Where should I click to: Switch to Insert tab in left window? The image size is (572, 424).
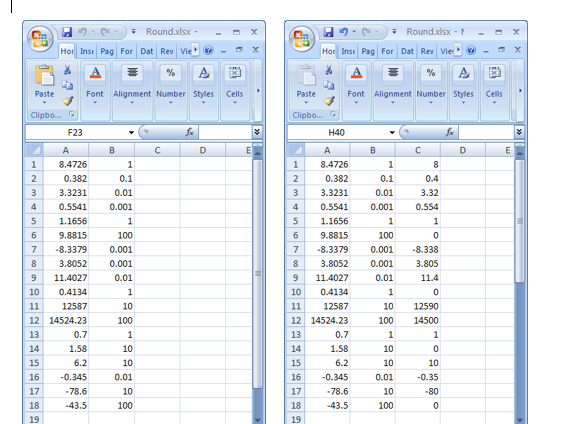coord(87,51)
